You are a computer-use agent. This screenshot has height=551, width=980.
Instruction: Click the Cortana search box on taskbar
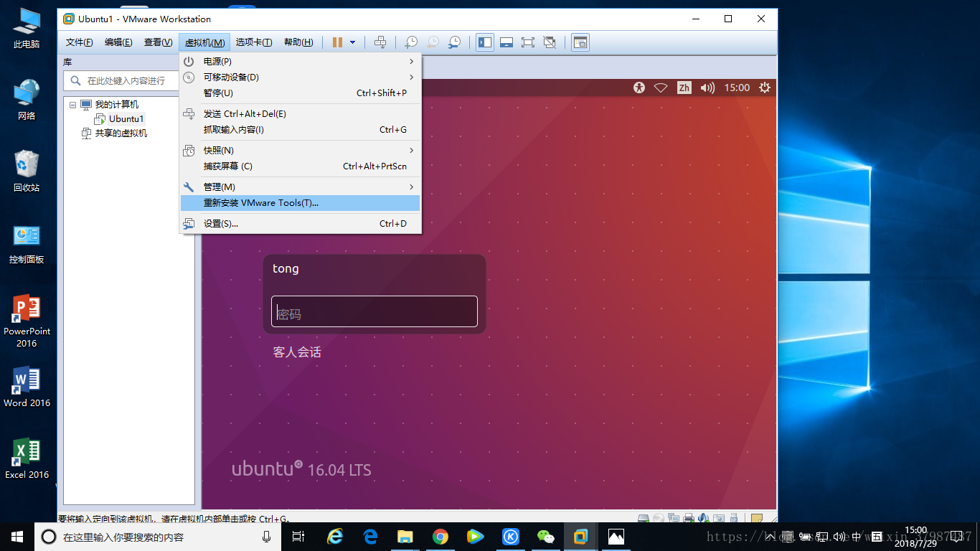pyautogui.click(x=158, y=537)
